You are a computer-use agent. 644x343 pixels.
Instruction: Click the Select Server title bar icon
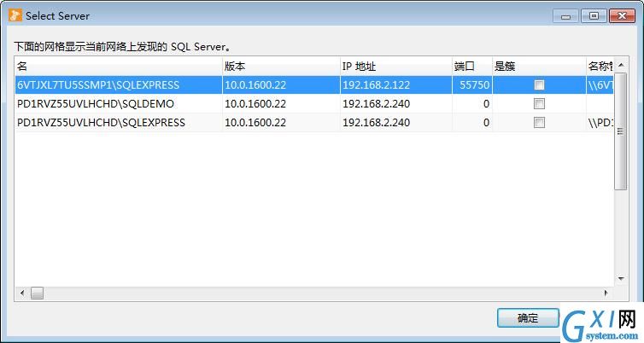(x=15, y=15)
